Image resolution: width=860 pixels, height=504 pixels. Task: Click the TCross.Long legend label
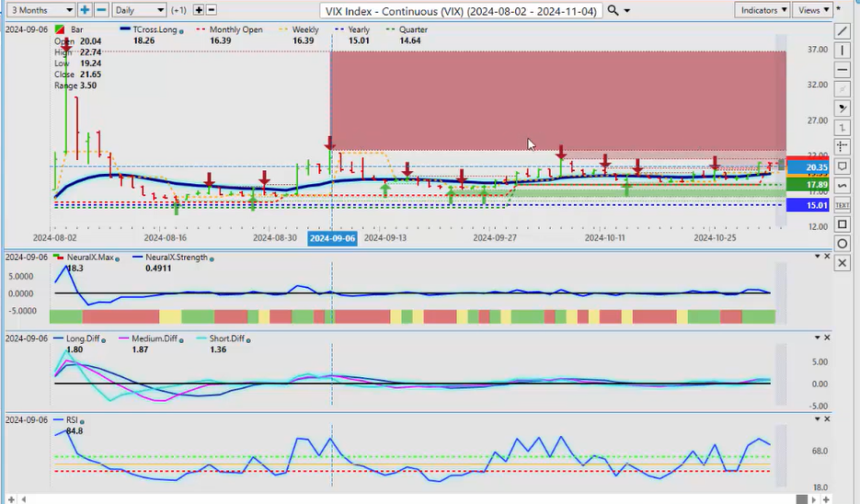coord(155,29)
